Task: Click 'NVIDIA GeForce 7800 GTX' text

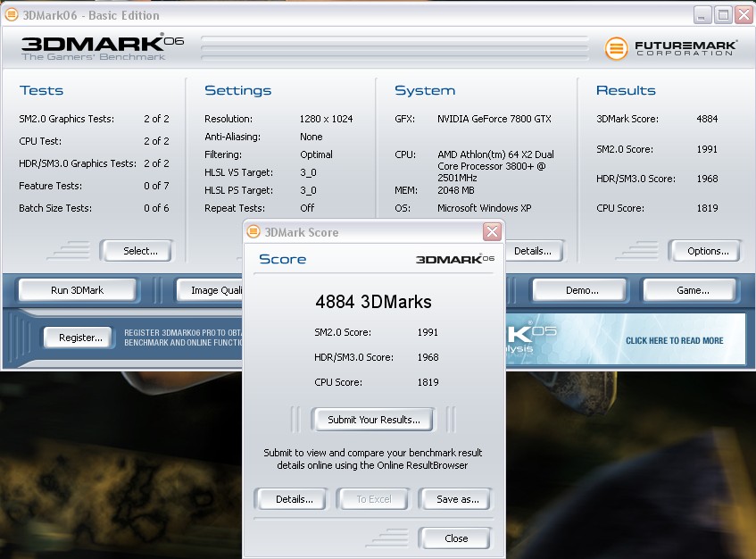Action: pos(494,119)
